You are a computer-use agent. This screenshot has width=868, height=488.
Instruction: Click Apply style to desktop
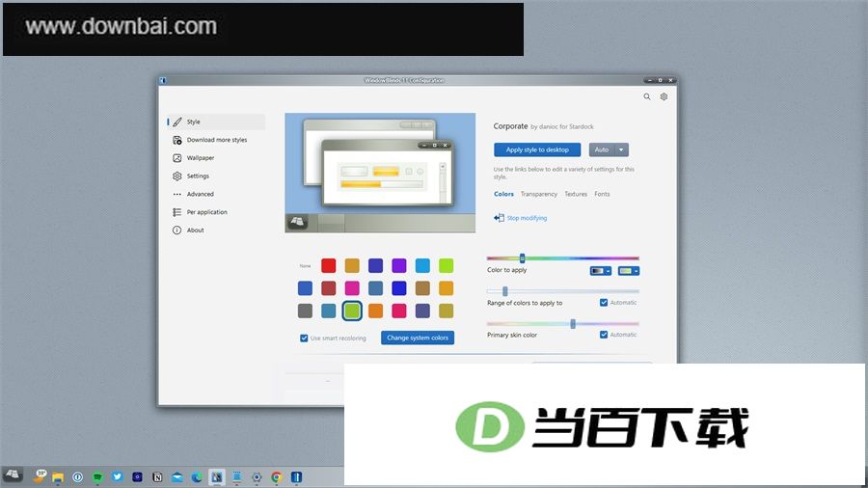pyautogui.click(x=537, y=149)
